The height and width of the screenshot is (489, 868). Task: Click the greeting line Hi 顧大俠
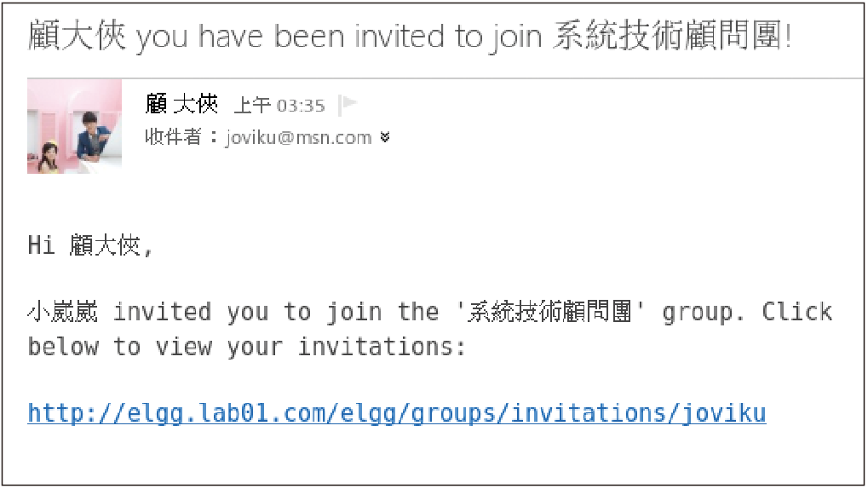[x=89, y=244]
